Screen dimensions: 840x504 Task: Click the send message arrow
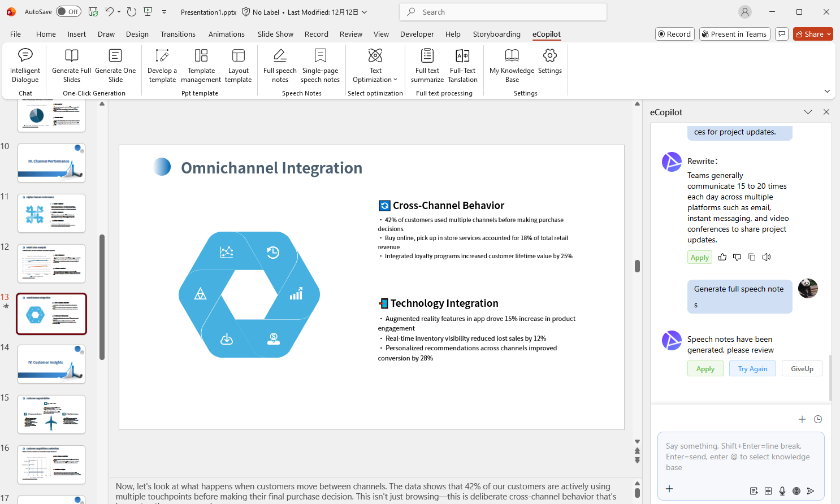(811, 491)
